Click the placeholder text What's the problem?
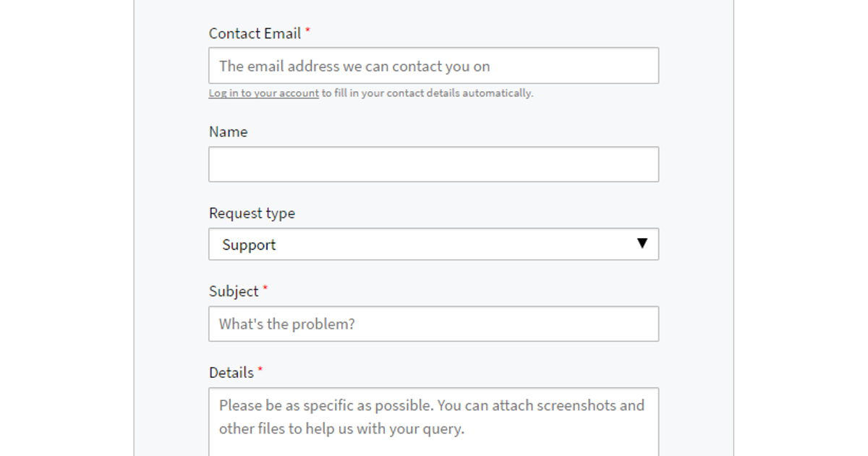868x456 pixels. coord(286,324)
